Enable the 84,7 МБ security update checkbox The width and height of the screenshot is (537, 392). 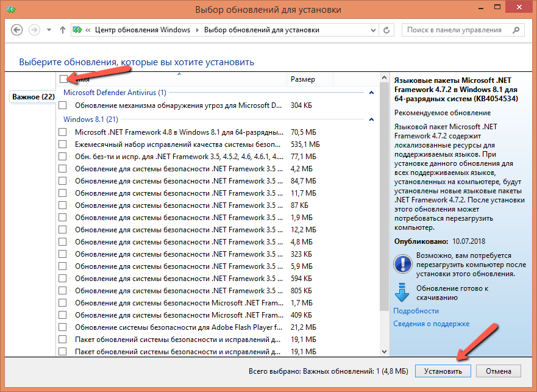coord(62,181)
